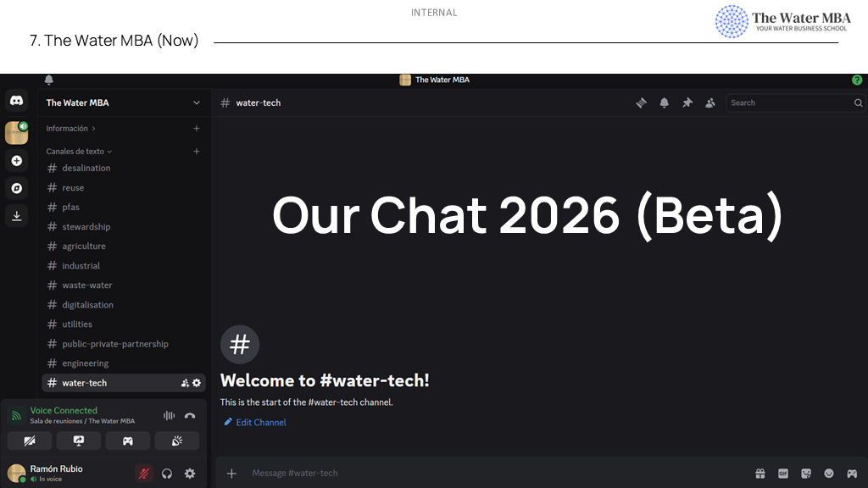
Task: Click the Edit Channel link
Action: pyautogui.click(x=255, y=422)
